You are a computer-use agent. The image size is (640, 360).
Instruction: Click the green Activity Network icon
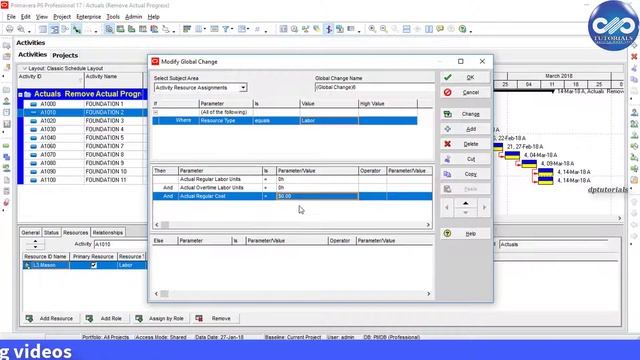point(76,29)
